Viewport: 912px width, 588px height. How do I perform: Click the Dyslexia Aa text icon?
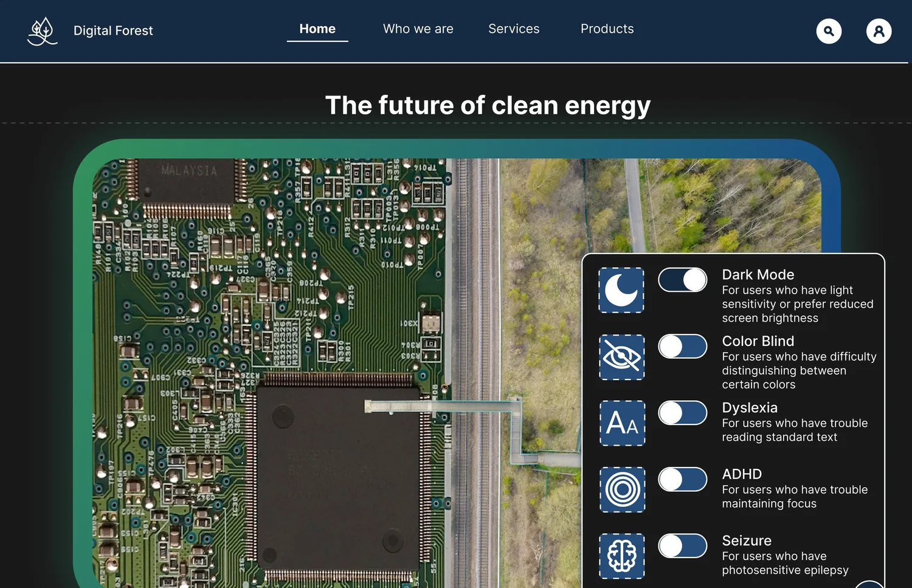point(621,423)
